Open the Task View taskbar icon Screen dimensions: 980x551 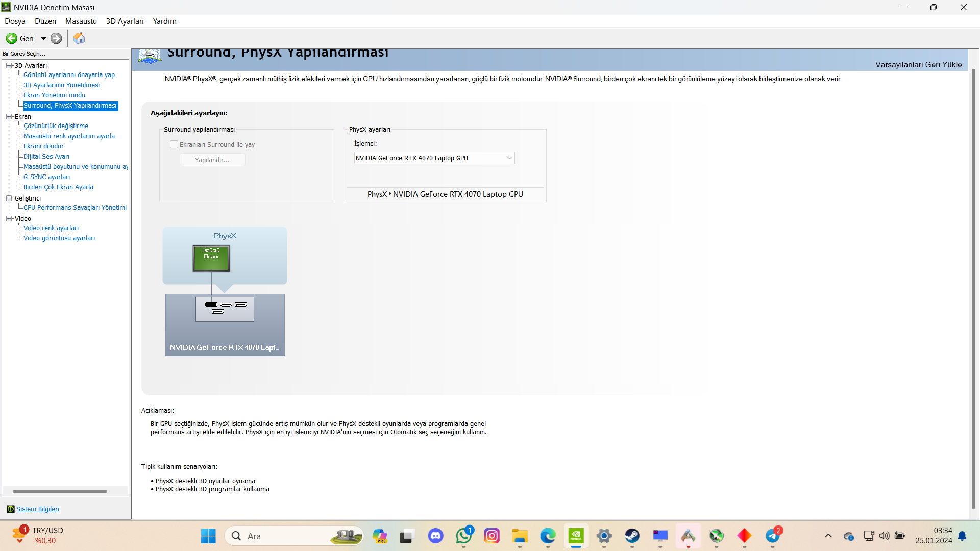pyautogui.click(x=406, y=536)
